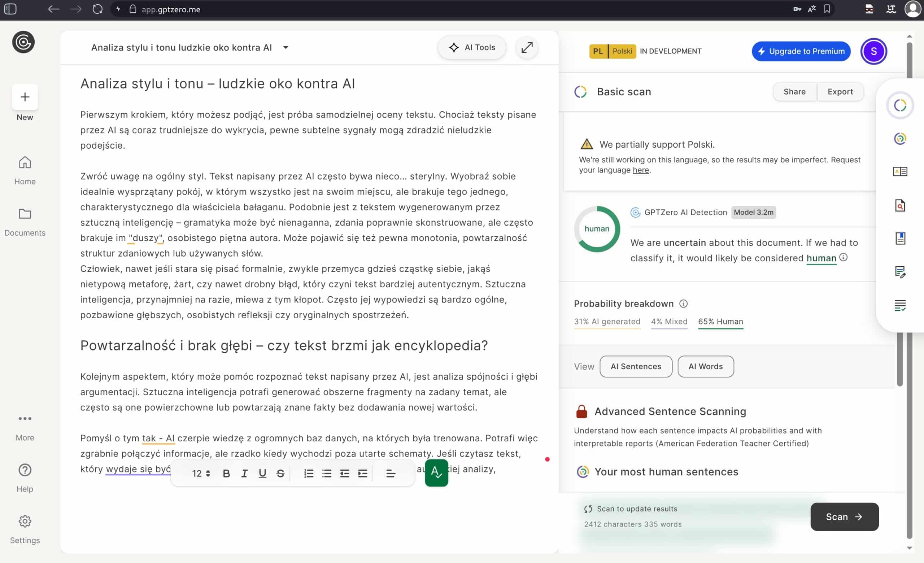Click the GPTZero logo icon
Image resolution: width=924 pixels, height=563 pixels.
pos(23,42)
